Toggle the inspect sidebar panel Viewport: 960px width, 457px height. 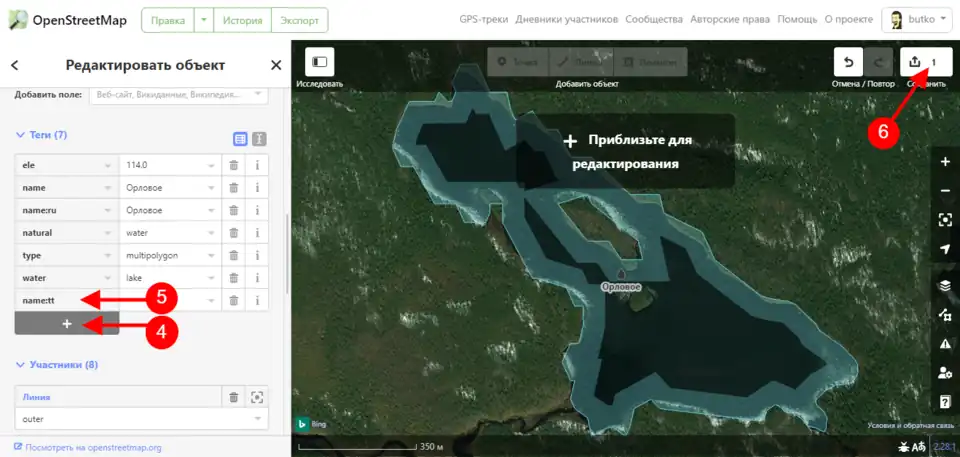319,62
